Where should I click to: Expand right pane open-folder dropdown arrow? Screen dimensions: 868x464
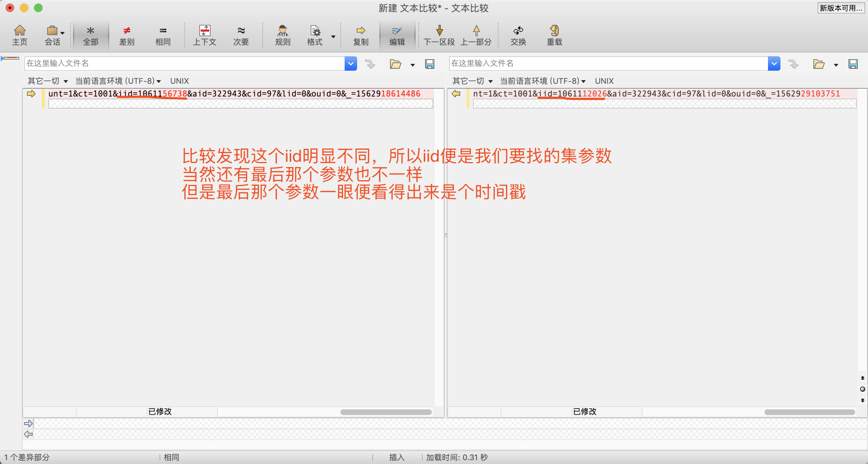coord(836,65)
